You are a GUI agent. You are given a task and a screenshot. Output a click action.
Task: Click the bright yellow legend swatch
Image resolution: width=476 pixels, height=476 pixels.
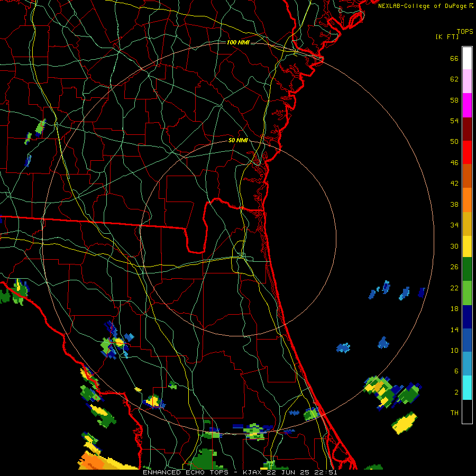pyautogui.click(x=467, y=246)
